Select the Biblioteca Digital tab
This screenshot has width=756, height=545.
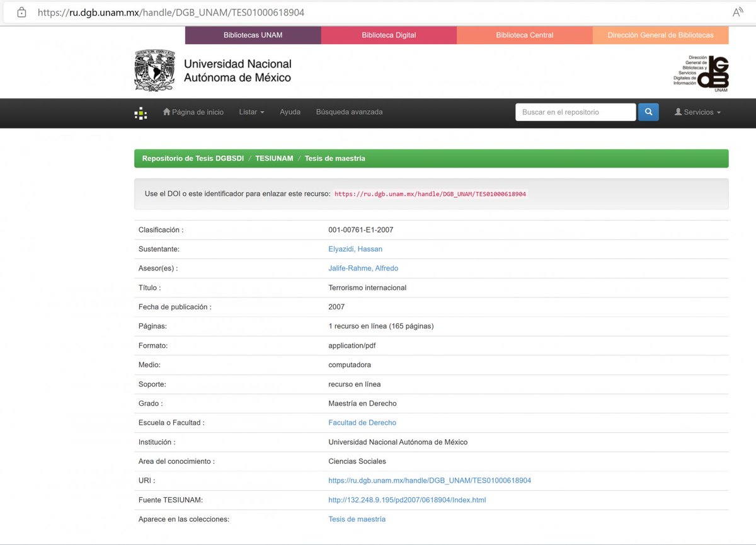(389, 35)
